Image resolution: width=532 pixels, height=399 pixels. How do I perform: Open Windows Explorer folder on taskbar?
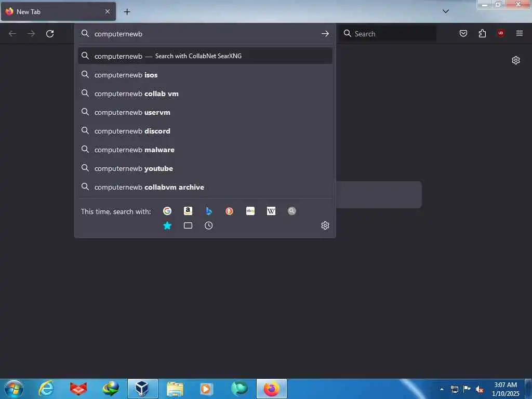(175, 389)
